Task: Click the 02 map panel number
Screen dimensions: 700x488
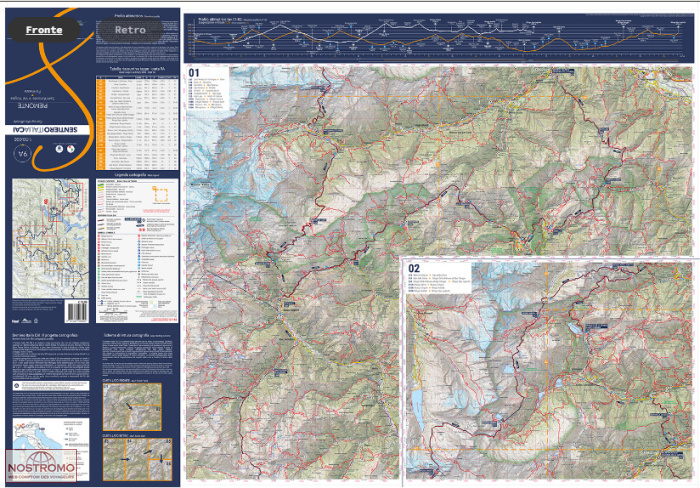Action: click(x=414, y=268)
